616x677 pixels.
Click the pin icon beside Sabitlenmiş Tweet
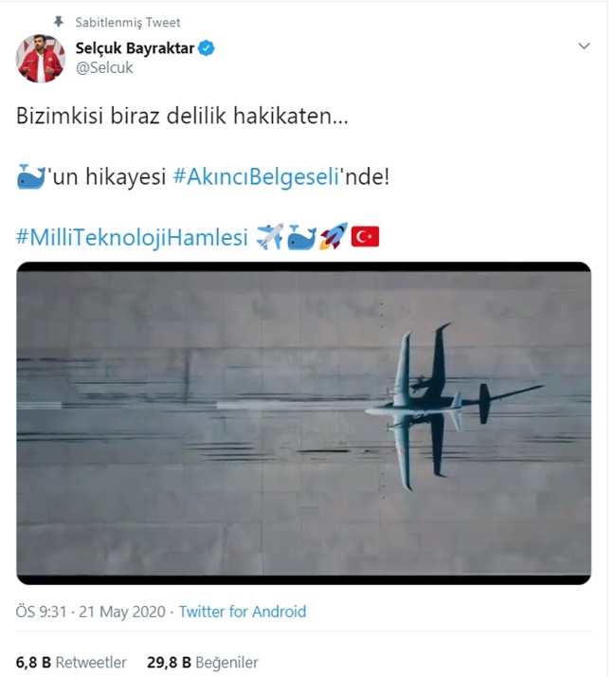(x=58, y=22)
